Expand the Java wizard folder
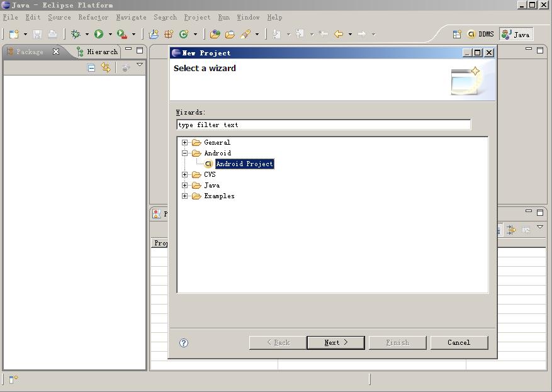The width and height of the screenshot is (552, 392). tap(184, 185)
